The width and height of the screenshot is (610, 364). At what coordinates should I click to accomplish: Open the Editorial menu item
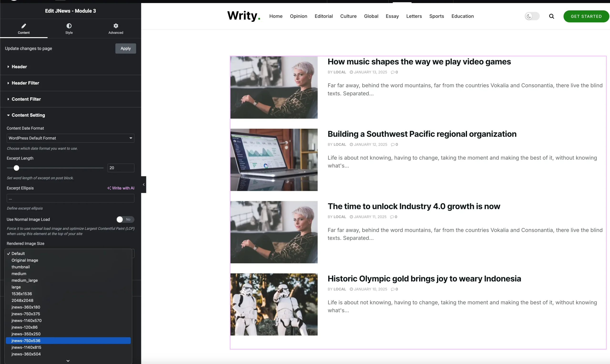[324, 16]
